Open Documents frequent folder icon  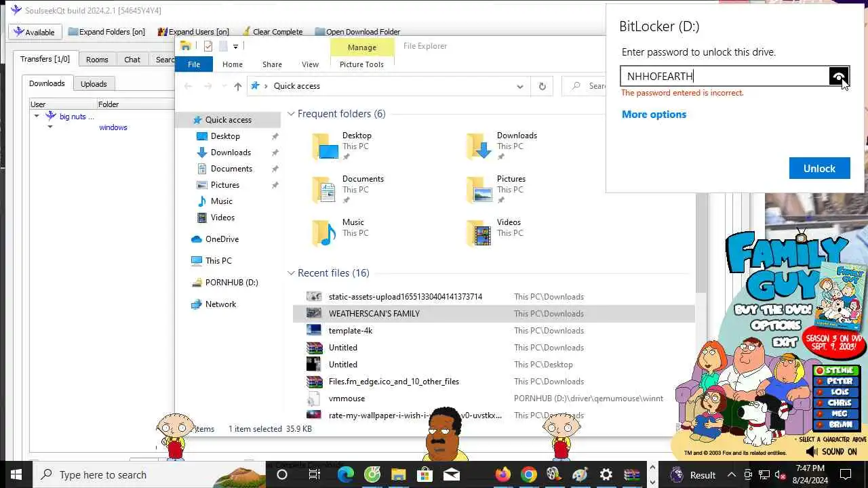(x=324, y=190)
